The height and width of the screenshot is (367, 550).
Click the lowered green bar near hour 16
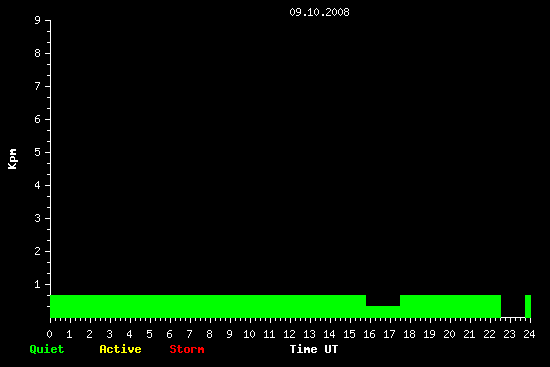(383, 312)
